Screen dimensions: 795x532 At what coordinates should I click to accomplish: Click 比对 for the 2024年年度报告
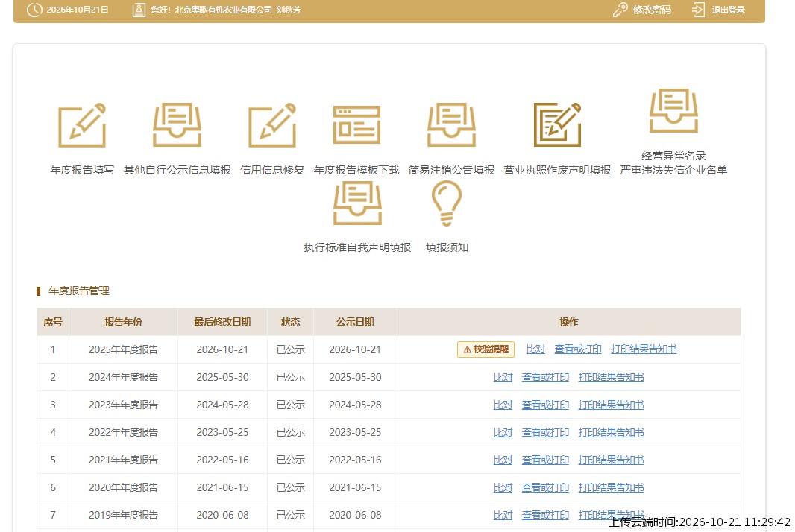click(503, 377)
